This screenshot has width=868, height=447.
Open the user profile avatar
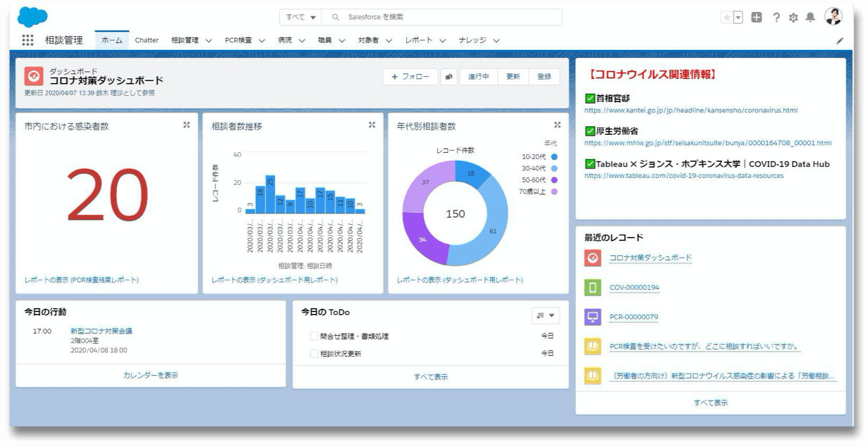click(833, 17)
